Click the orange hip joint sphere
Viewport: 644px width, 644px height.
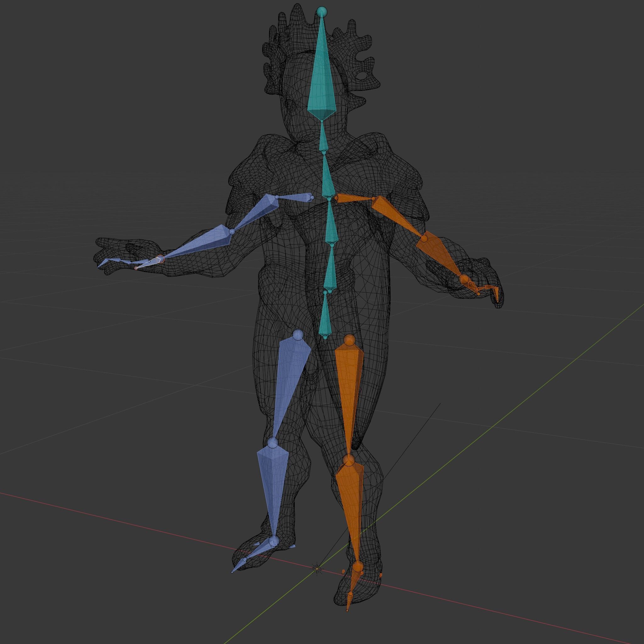pos(349,340)
